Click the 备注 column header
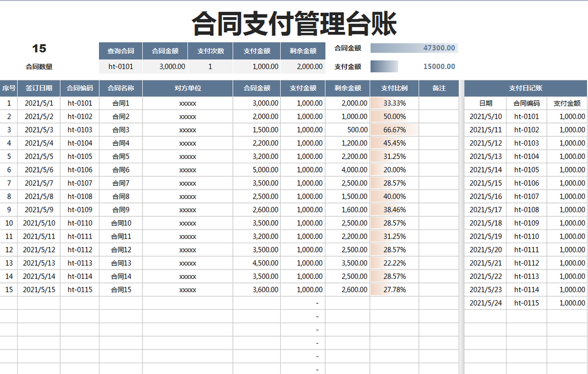 click(x=439, y=88)
